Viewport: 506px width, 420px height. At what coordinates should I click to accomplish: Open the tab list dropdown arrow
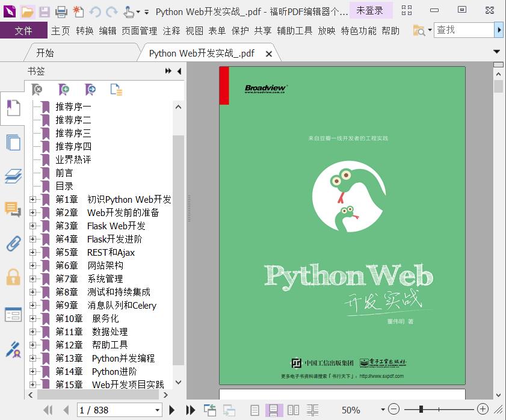(496, 52)
